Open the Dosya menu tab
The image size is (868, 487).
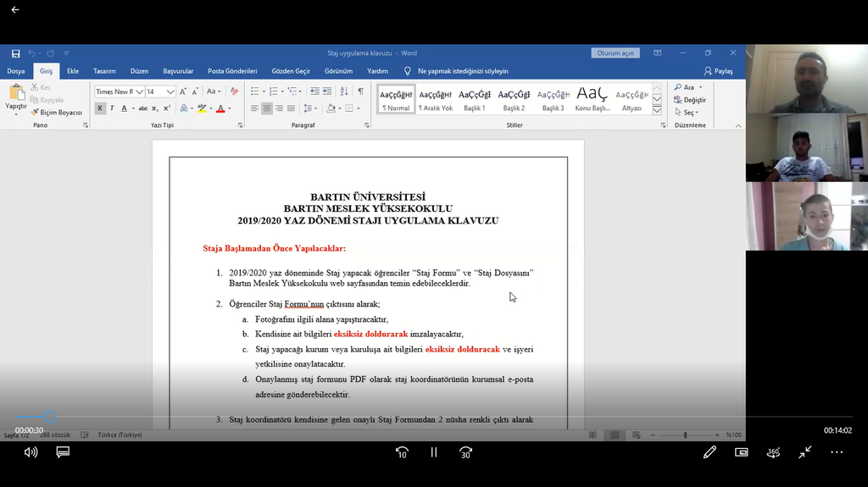click(x=16, y=71)
